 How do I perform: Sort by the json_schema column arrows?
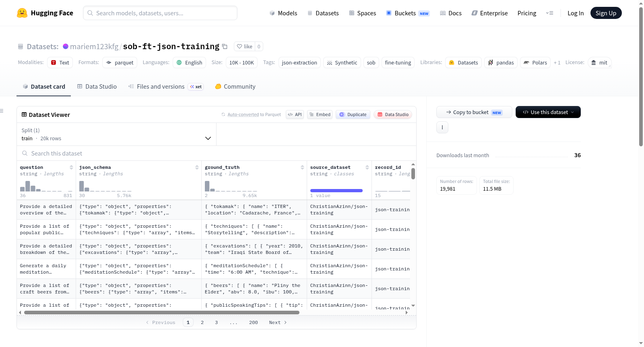197,167
